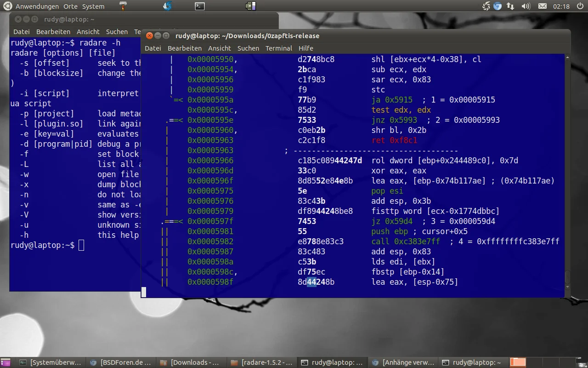The width and height of the screenshot is (588, 368).
Task: Click the swirl indicator icon in system tray
Action: click(486, 6)
